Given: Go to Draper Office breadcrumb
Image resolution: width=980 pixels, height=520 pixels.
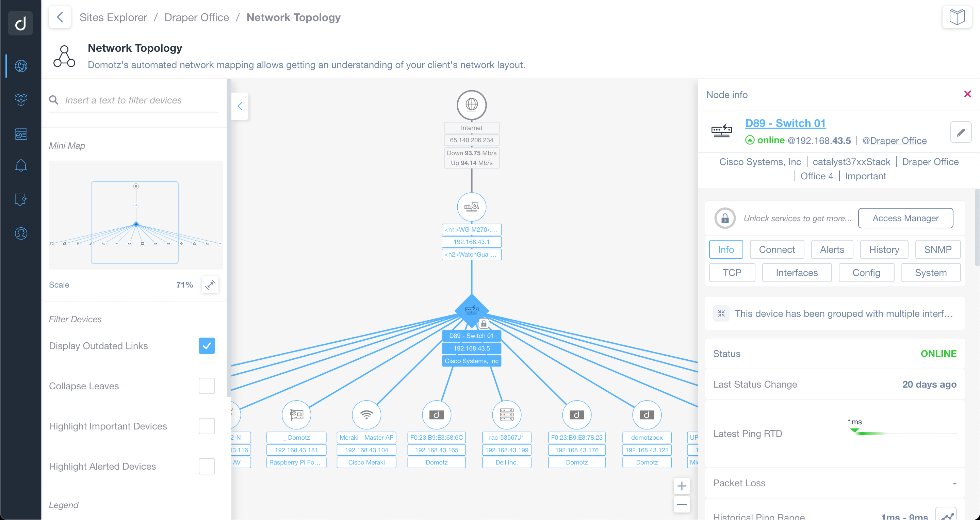Looking at the screenshot, I should (197, 17).
